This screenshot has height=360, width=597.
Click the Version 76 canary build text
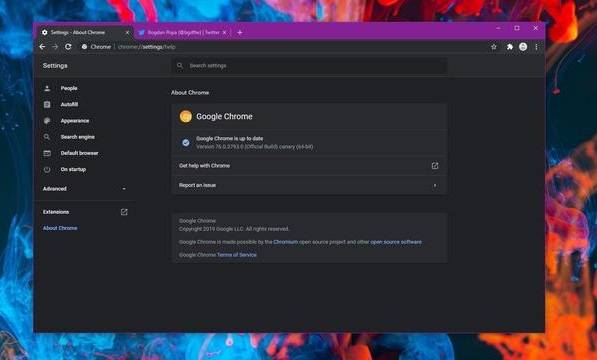255,147
